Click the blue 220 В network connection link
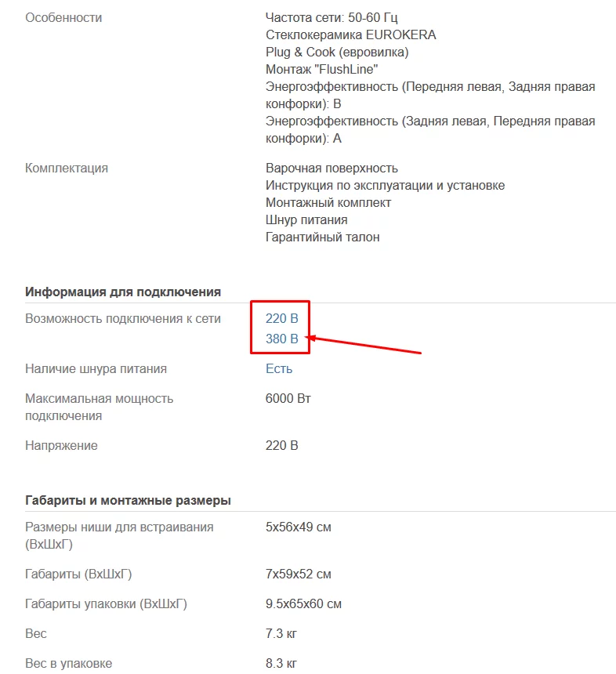 pos(282,319)
